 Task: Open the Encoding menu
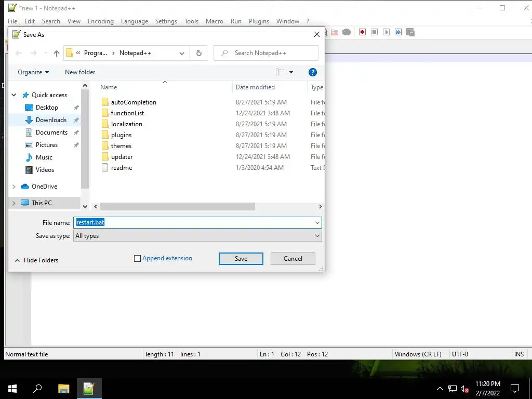tap(101, 21)
